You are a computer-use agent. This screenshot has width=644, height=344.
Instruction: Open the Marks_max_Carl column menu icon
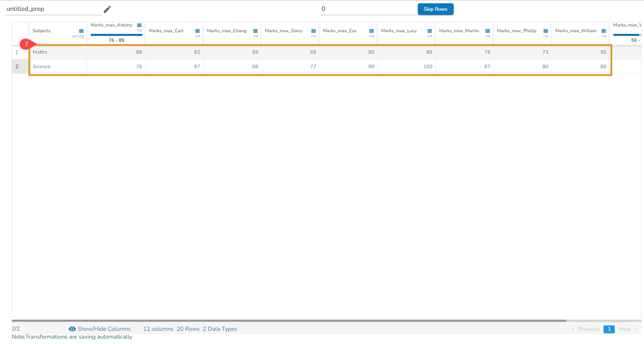click(197, 31)
